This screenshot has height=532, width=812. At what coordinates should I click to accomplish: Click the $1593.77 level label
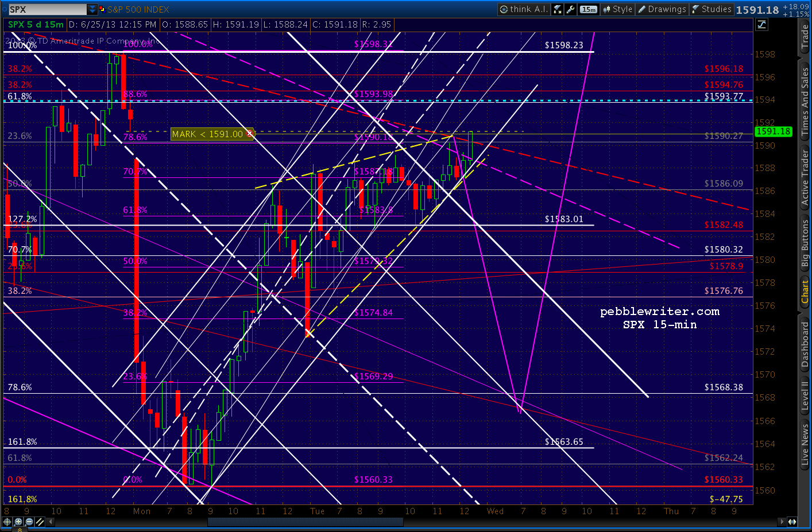point(724,96)
